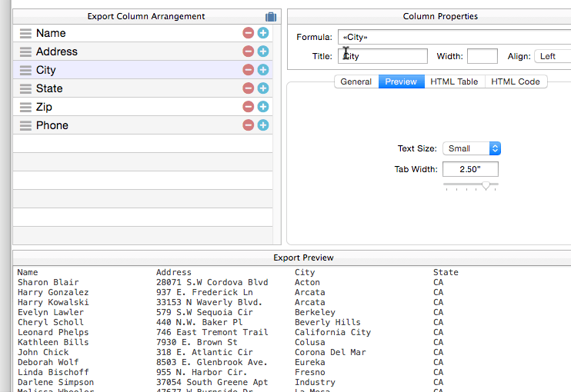The height and width of the screenshot is (392, 571).
Task: Click the blue plus button beside State
Action: click(x=263, y=88)
